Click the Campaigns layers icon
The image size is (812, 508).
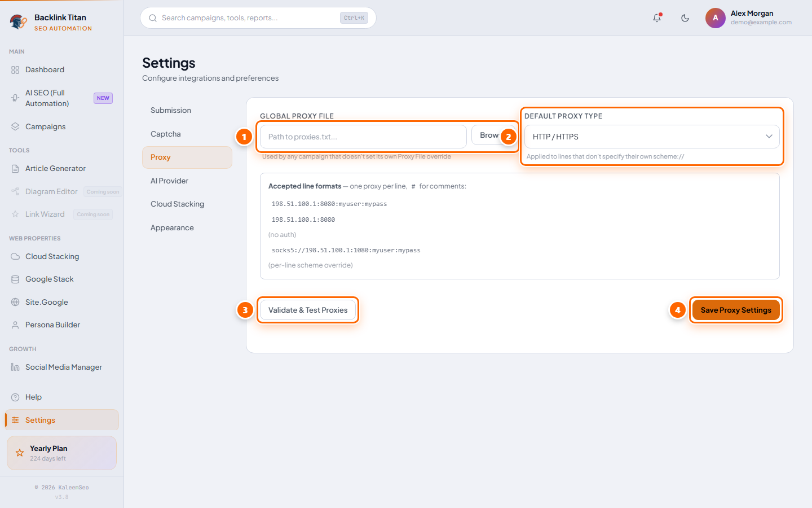coord(15,127)
